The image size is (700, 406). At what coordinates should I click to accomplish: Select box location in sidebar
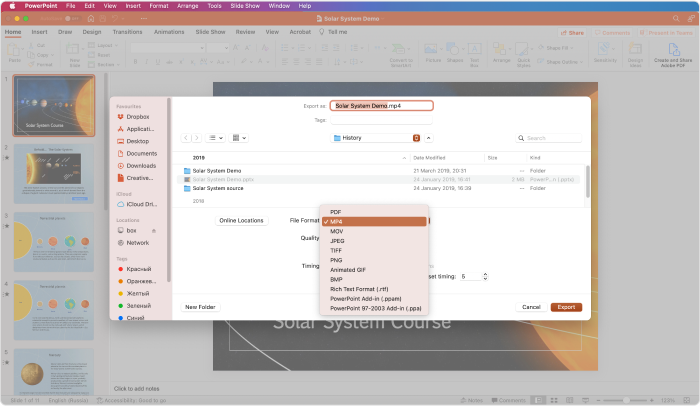point(127,230)
